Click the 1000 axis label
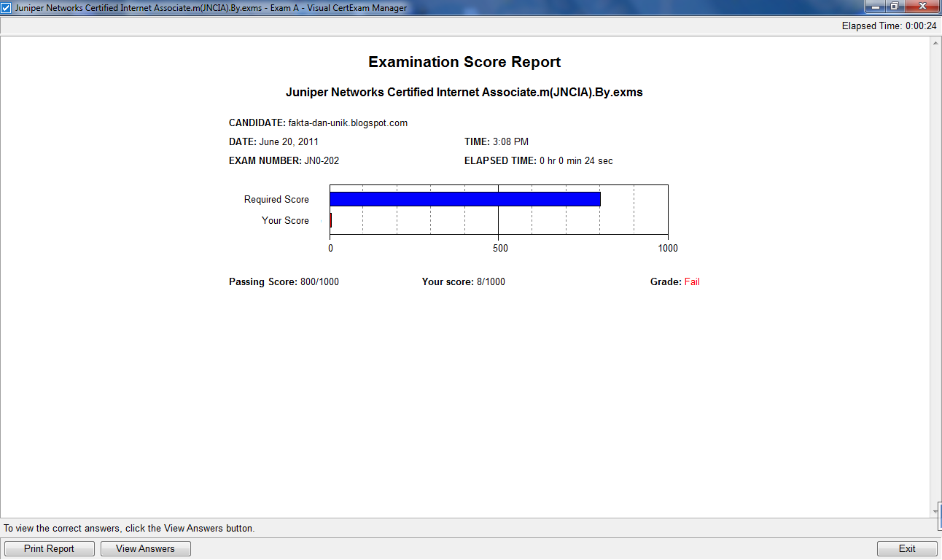 click(668, 248)
